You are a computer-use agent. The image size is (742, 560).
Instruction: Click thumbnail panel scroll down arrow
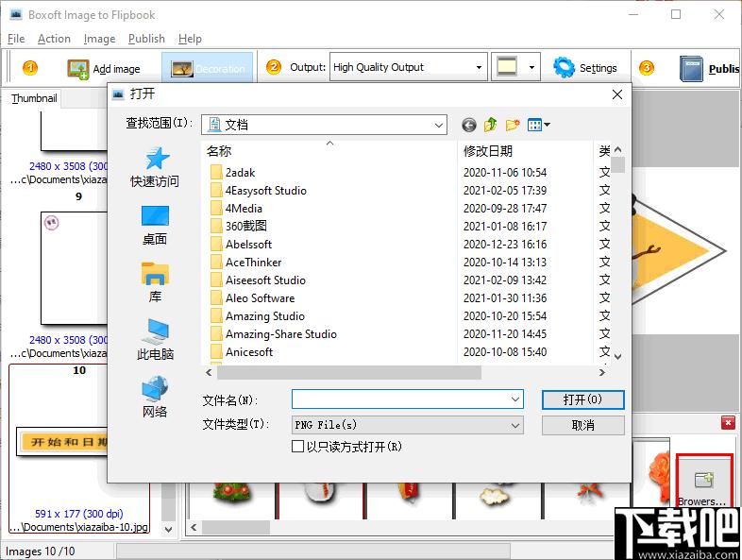pos(168,529)
